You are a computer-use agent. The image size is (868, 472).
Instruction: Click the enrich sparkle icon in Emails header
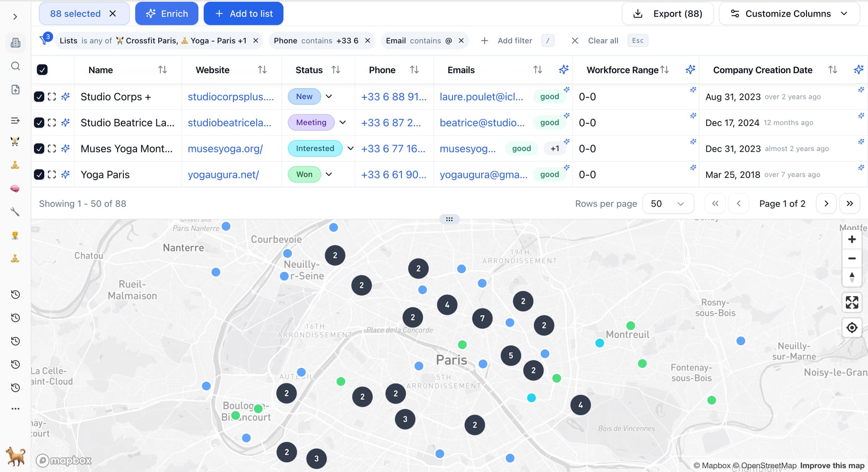[x=563, y=70]
